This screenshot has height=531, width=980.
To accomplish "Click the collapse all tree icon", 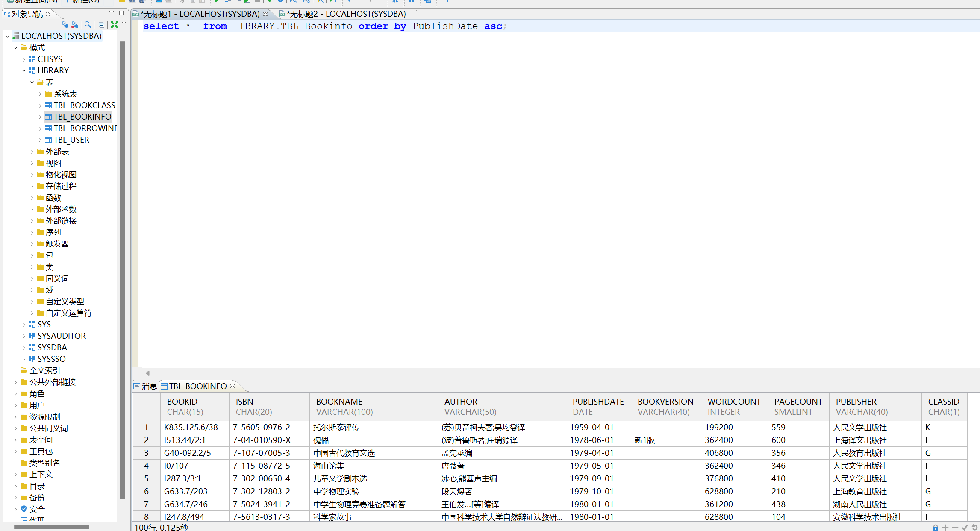I will coord(101,25).
